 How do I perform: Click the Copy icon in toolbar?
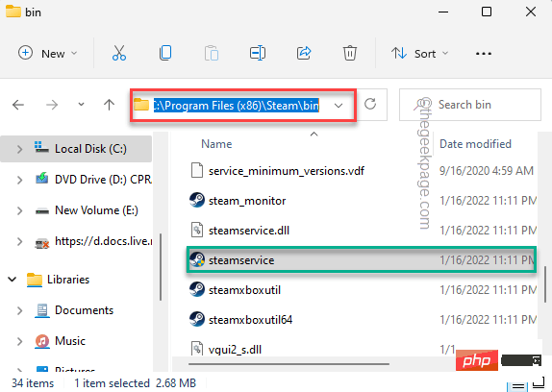click(x=165, y=53)
